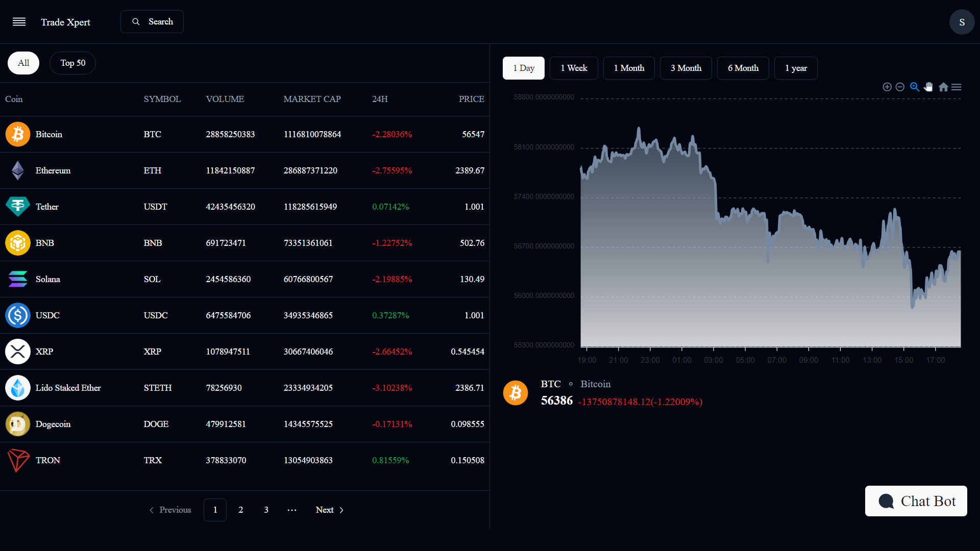Click the Bitcoin coin logo in table

click(x=18, y=134)
